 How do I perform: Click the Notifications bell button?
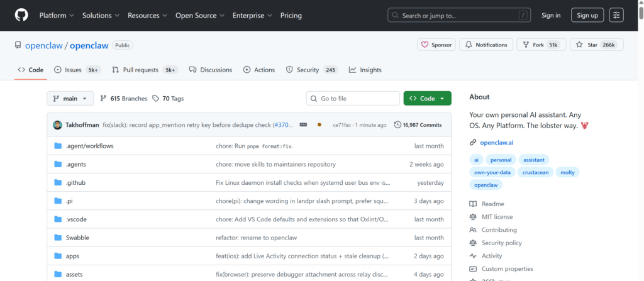[486, 45]
